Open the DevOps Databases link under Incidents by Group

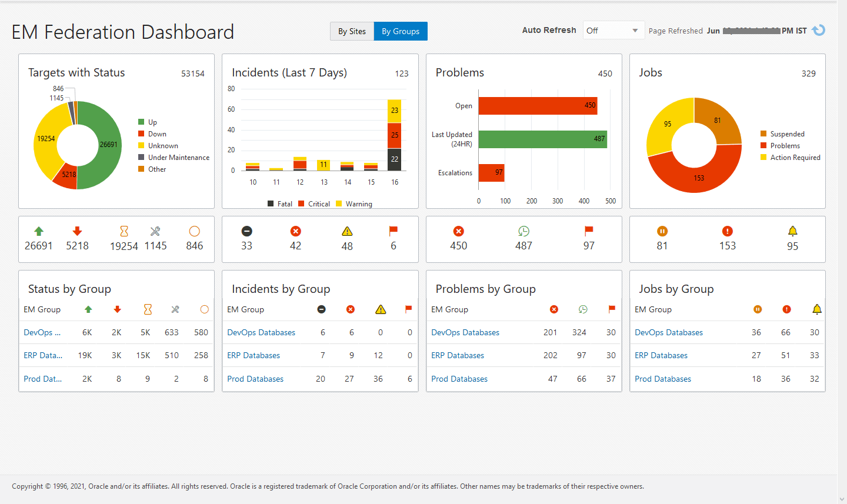[x=261, y=332]
